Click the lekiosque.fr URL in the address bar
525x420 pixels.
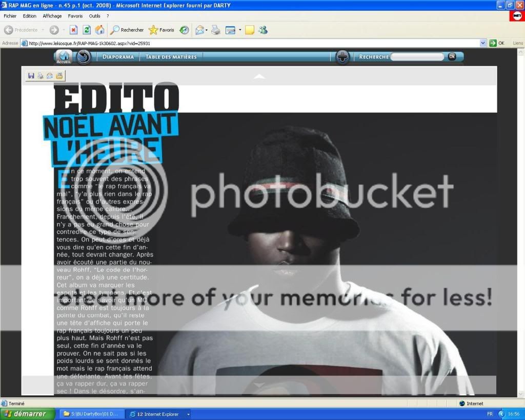pos(89,43)
